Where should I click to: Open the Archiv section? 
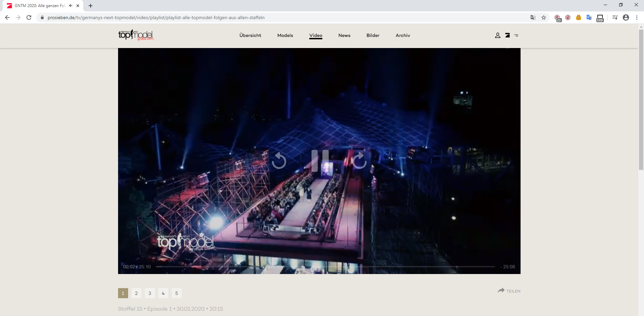point(403,35)
